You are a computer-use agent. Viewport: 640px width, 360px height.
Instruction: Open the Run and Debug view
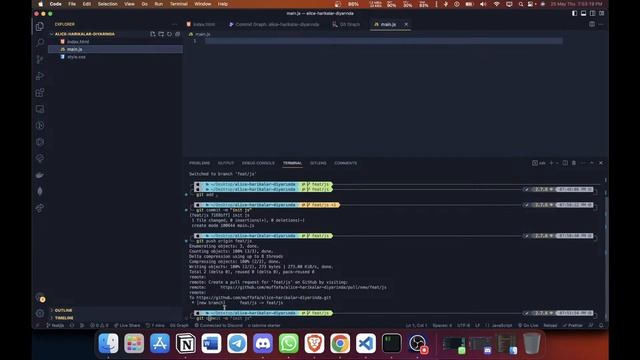click(x=40, y=76)
